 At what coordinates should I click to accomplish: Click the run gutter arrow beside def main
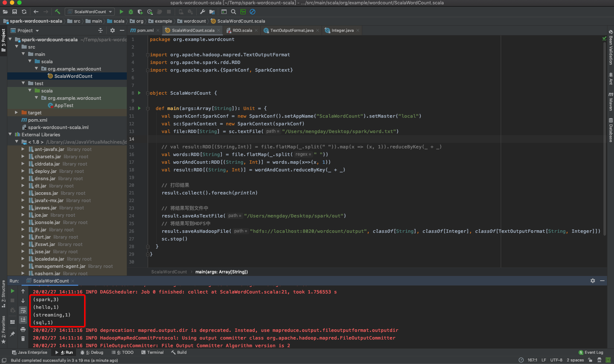(139, 109)
